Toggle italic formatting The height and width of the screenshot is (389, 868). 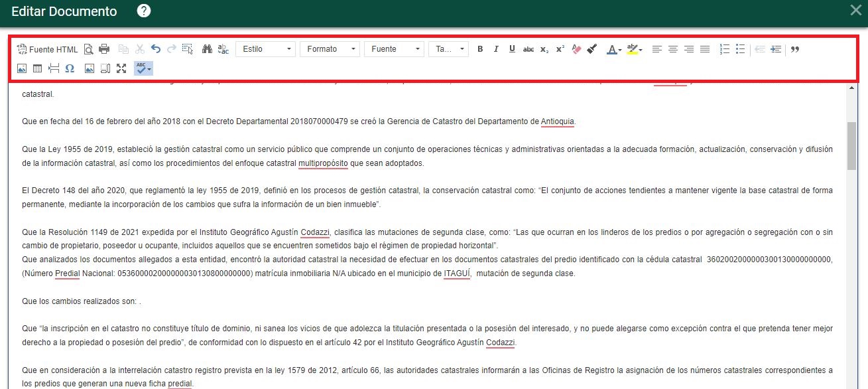pyautogui.click(x=496, y=49)
